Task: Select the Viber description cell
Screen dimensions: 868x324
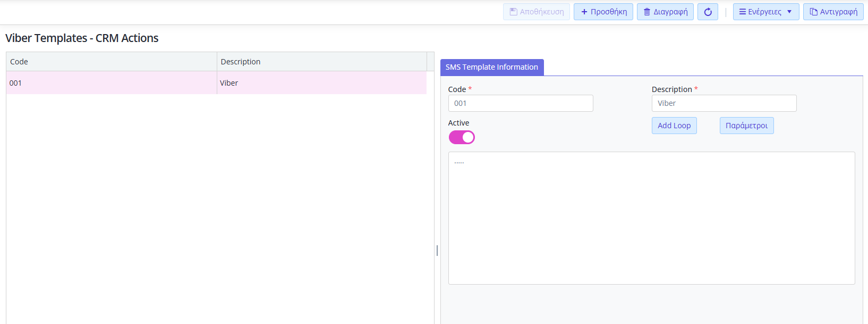Action: [322, 83]
